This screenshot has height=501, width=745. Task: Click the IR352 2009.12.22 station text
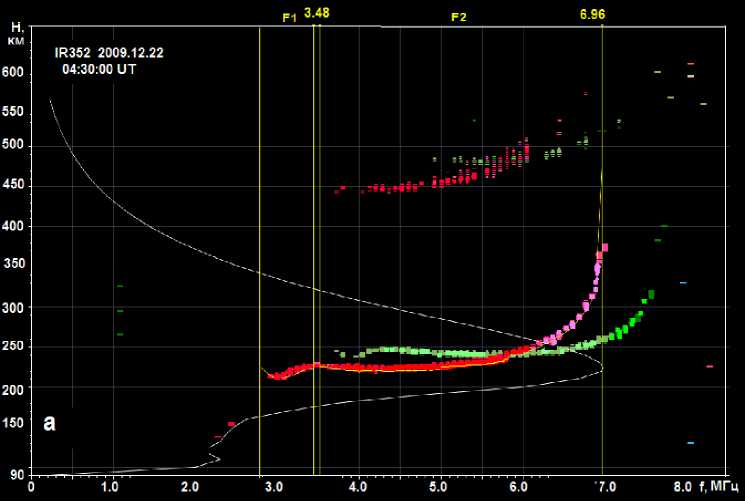pyautogui.click(x=109, y=53)
